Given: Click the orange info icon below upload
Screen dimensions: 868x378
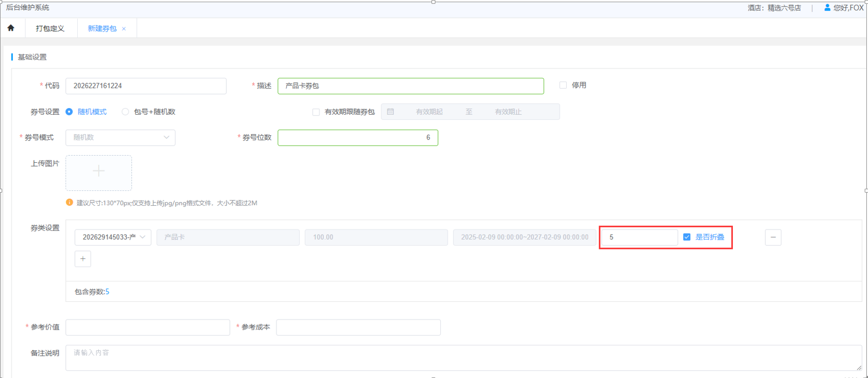Looking at the screenshot, I should tap(70, 203).
